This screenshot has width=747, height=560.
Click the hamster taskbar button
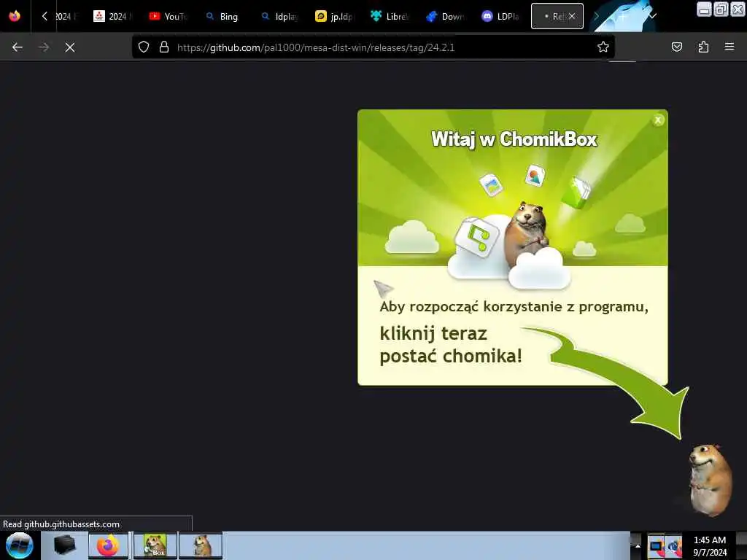coord(201,545)
